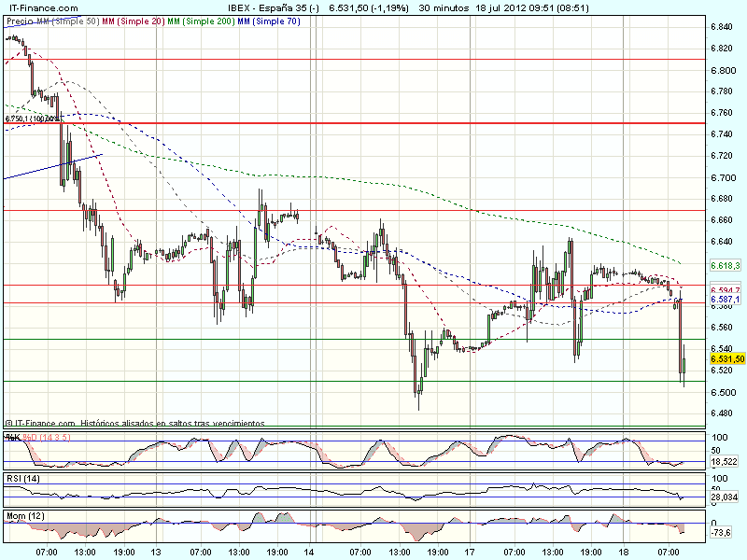Click the 18,522 stochastic value tag
This screenshot has width=747, height=560.
(x=725, y=462)
